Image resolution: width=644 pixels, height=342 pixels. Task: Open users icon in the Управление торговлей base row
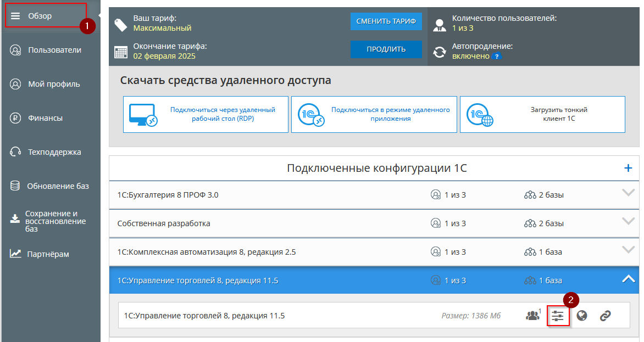click(533, 315)
